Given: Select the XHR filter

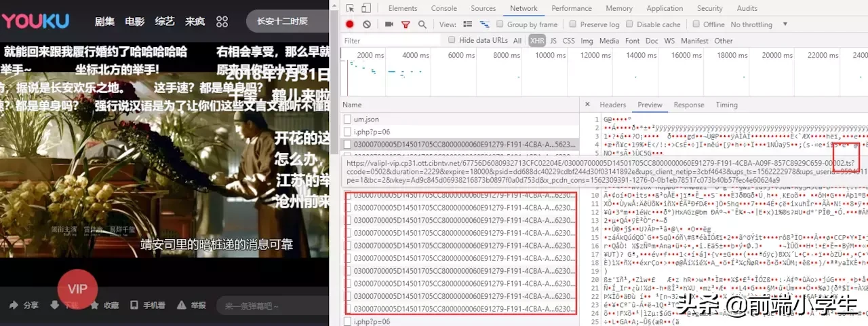Looking at the screenshot, I should point(537,41).
